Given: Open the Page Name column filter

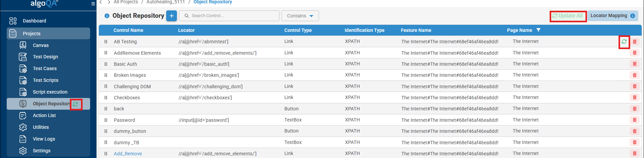Looking at the screenshot, I should [538, 30].
